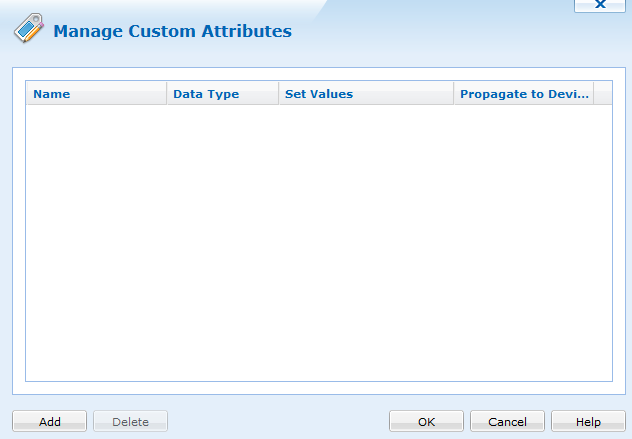This screenshot has width=632, height=439.
Task: Sort by the Name column header
Action: click(95, 94)
